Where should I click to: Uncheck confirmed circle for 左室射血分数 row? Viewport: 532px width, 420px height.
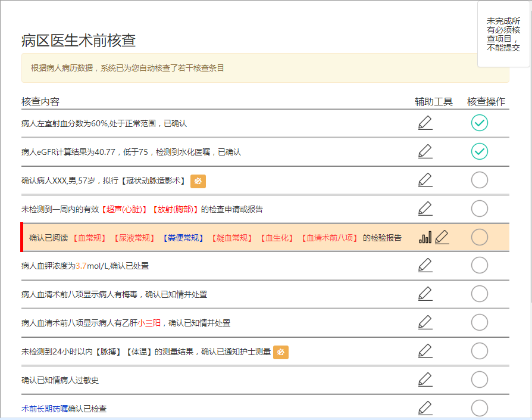(479, 123)
